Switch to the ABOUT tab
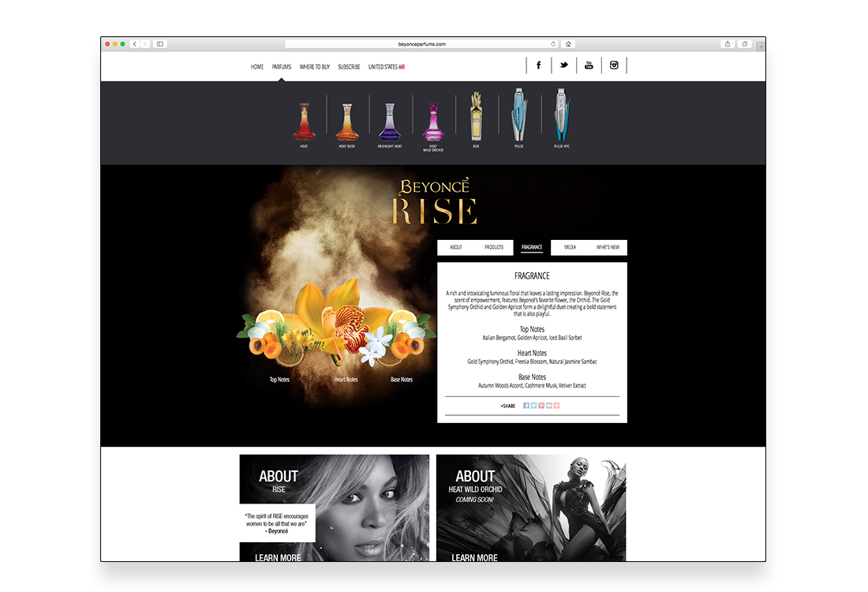 [456, 247]
